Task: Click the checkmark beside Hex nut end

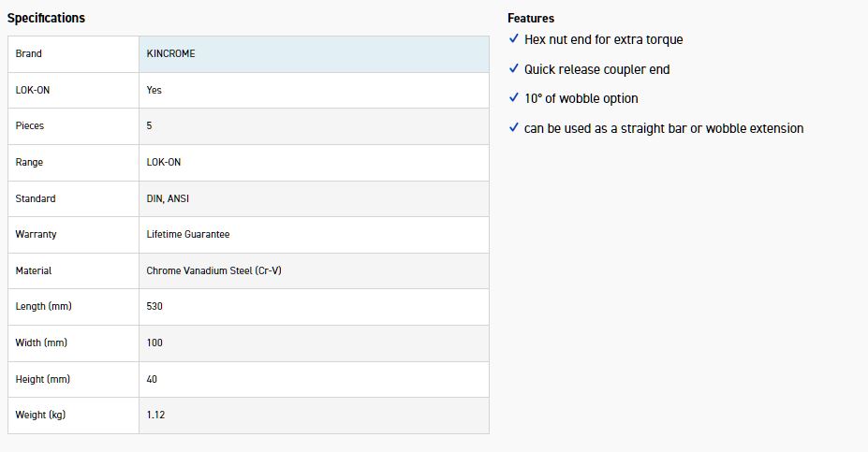Action: pyautogui.click(x=513, y=39)
